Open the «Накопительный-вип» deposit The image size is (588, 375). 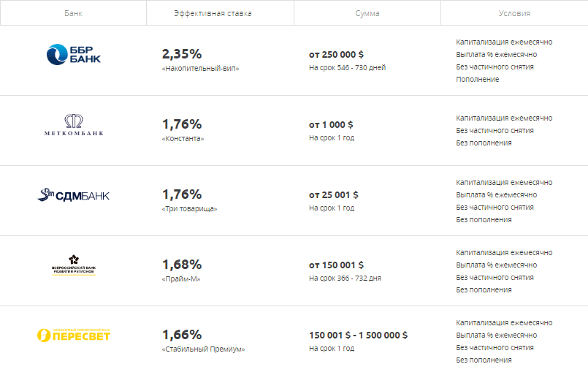coord(200,68)
